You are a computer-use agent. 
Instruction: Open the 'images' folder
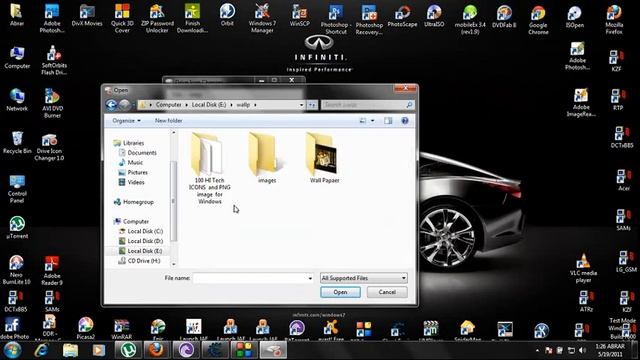267,158
